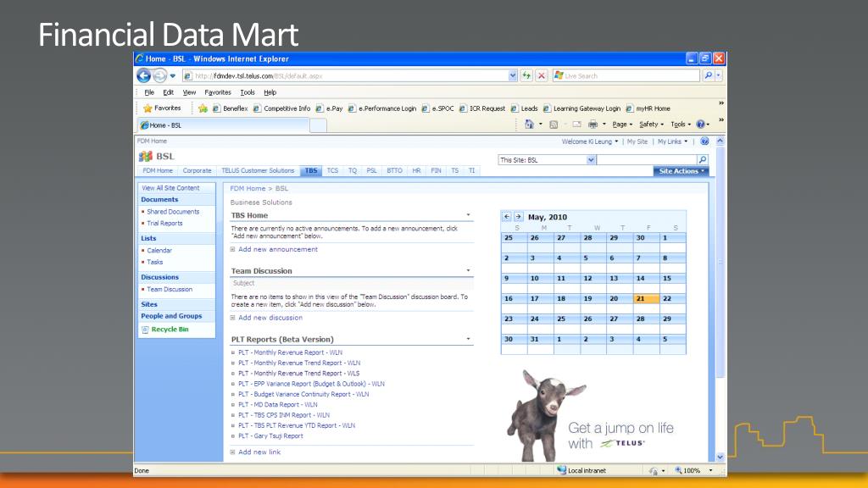Expand the Page menu dropdown
Screen dimensions: 868x488
point(622,125)
